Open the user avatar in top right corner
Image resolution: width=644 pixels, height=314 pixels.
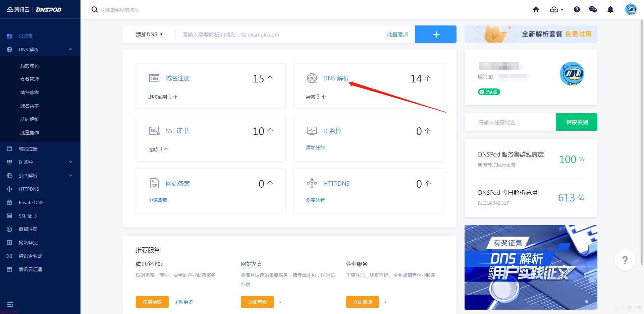pos(631,9)
